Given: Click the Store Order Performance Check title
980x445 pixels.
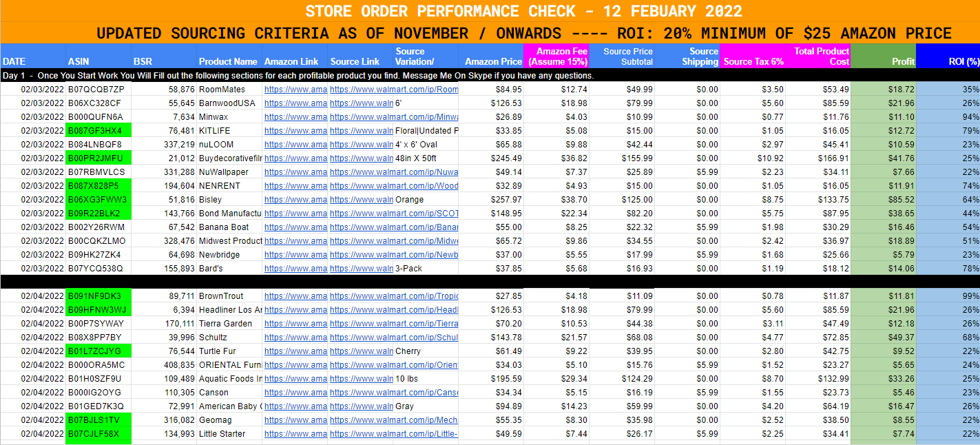Looking at the screenshot, I should pos(524,11).
